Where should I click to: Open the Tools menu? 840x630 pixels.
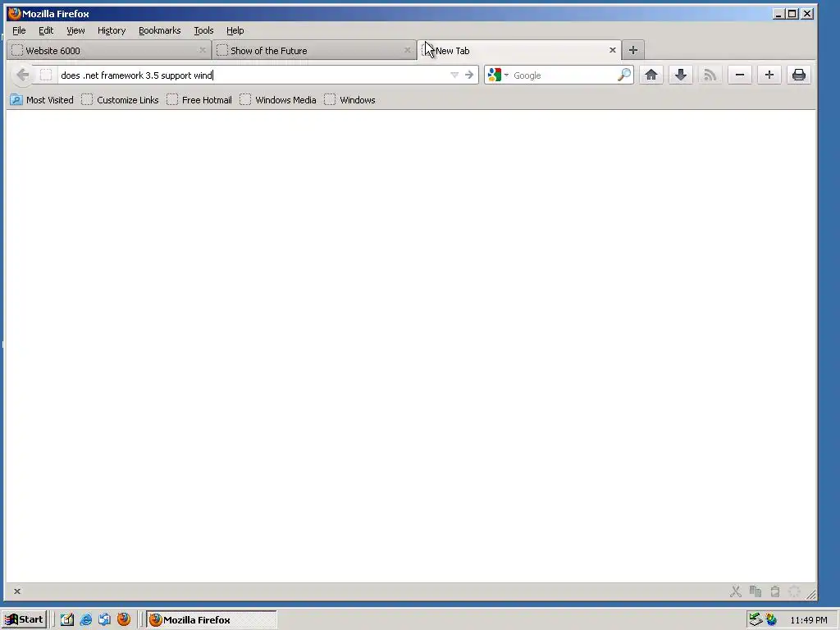[x=203, y=30]
